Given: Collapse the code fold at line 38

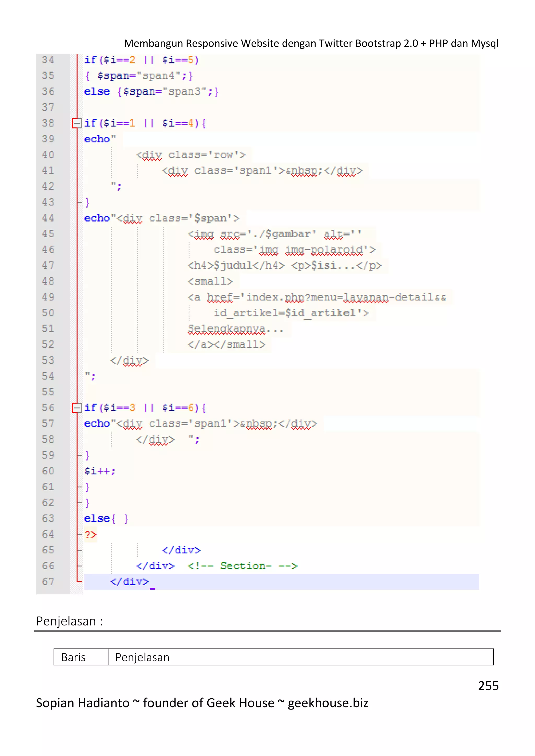Looking at the screenshot, I should click(77, 123).
